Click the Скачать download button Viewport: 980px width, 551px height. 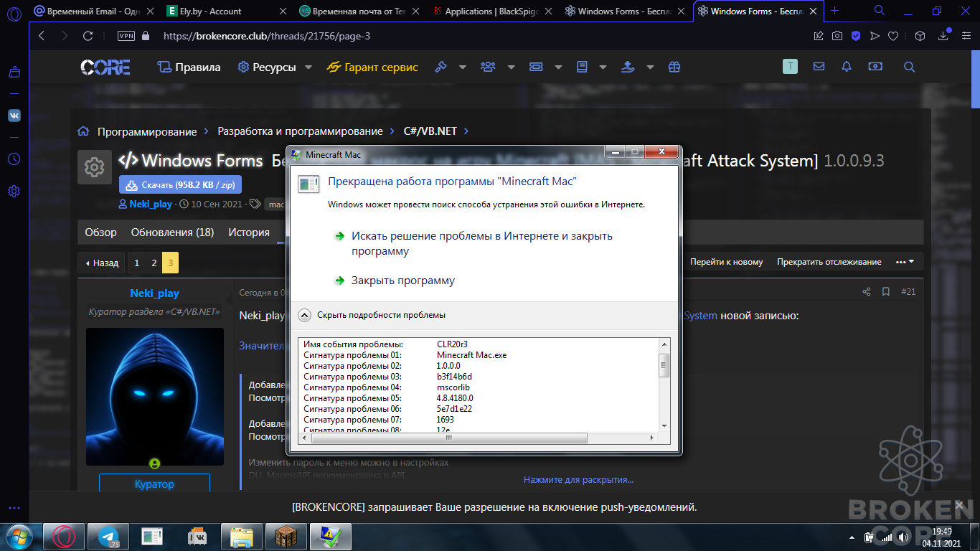point(180,184)
